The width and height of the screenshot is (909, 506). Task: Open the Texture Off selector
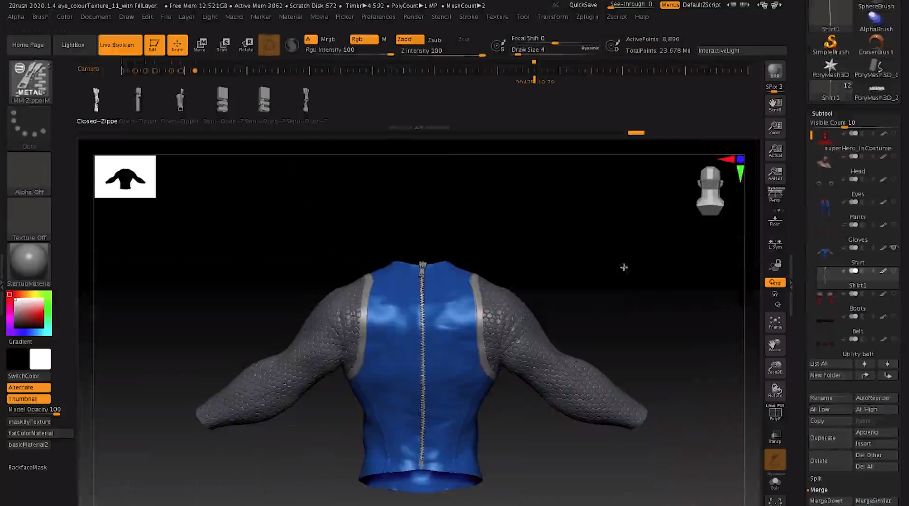29,219
